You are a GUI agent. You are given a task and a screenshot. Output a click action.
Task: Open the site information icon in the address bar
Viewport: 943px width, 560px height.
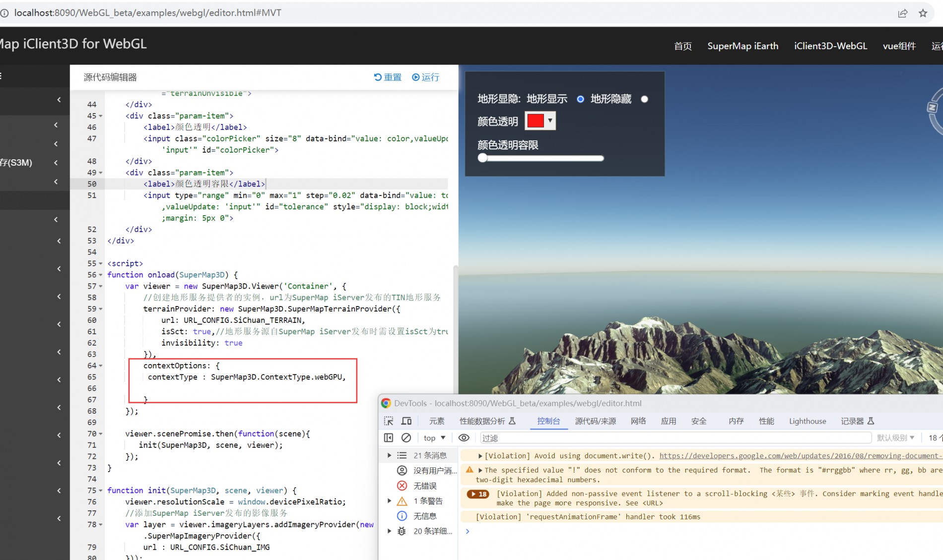click(4, 13)
